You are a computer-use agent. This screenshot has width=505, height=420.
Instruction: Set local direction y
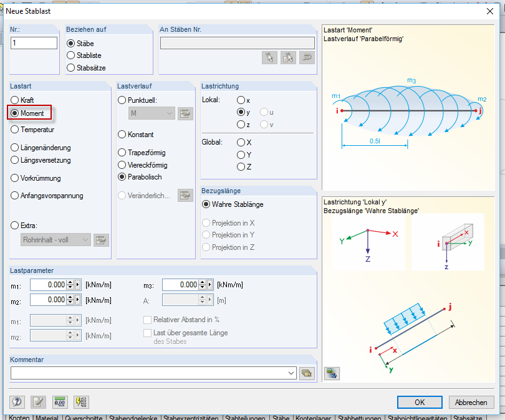(x=241, y=112)
